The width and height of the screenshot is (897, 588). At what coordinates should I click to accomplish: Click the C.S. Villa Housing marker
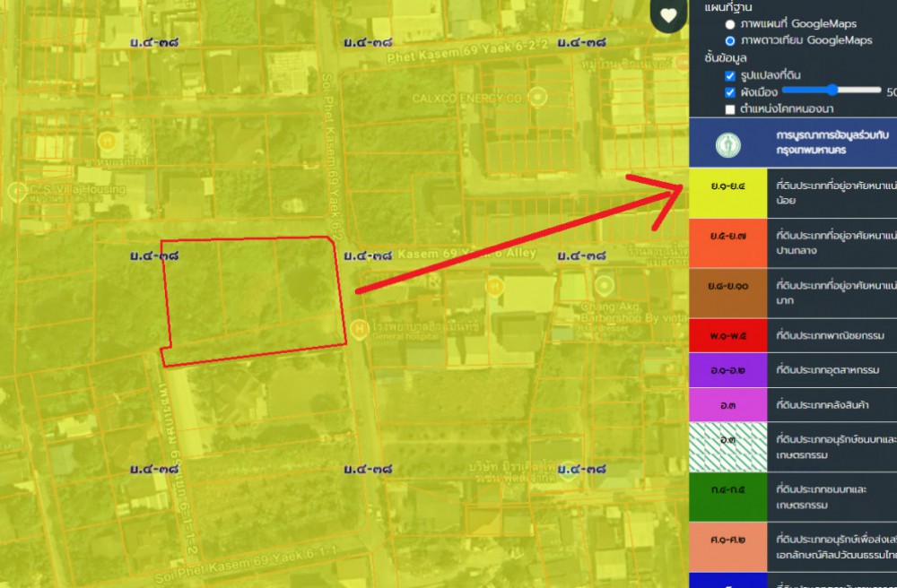click(x=17, y=192)
